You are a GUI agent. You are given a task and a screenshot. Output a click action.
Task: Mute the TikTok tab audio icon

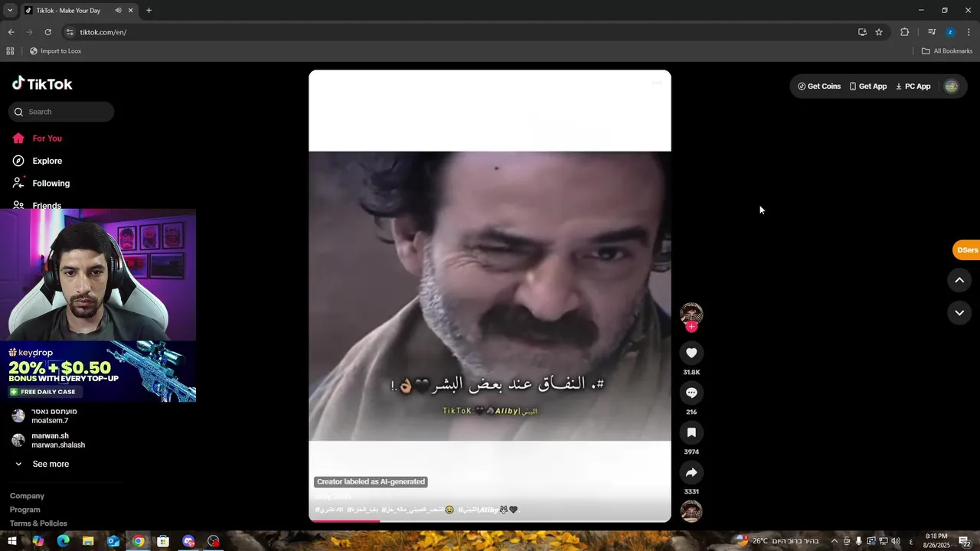pyautogui.click(x=118, y=11)
